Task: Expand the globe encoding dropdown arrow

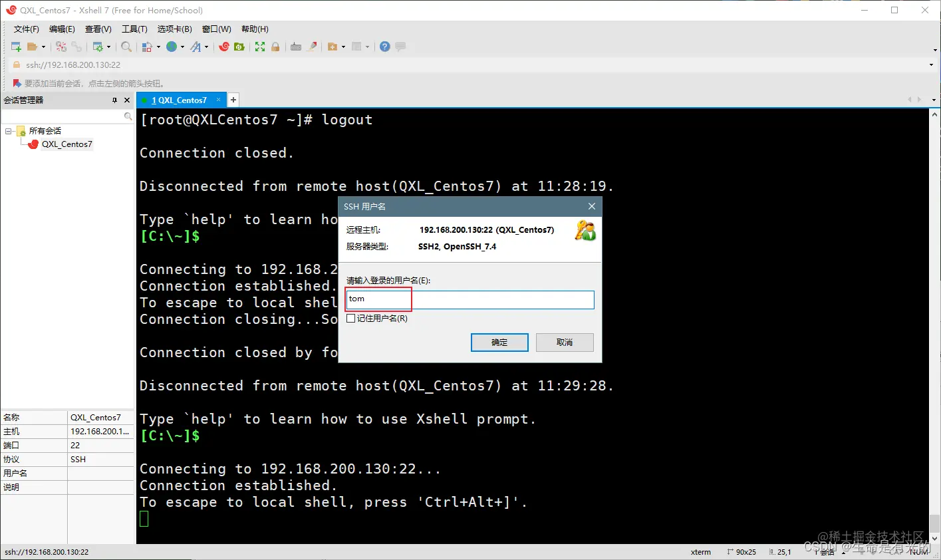Action: click(x=182, y=47)
